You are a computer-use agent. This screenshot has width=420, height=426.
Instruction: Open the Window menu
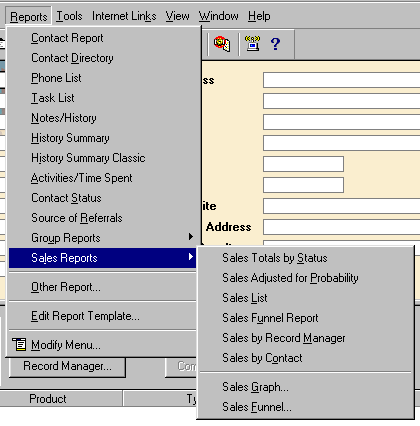click(x=219, y=16)
